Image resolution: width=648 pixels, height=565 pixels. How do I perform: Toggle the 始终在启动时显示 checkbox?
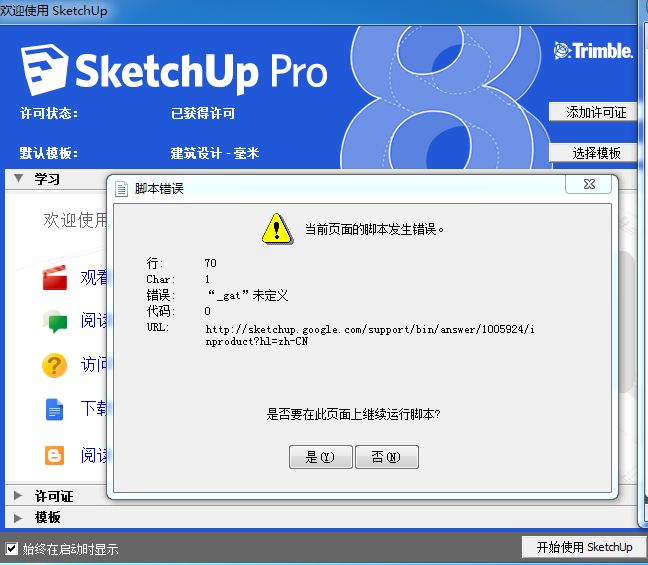pyautogui.click(x=12, y=548)
